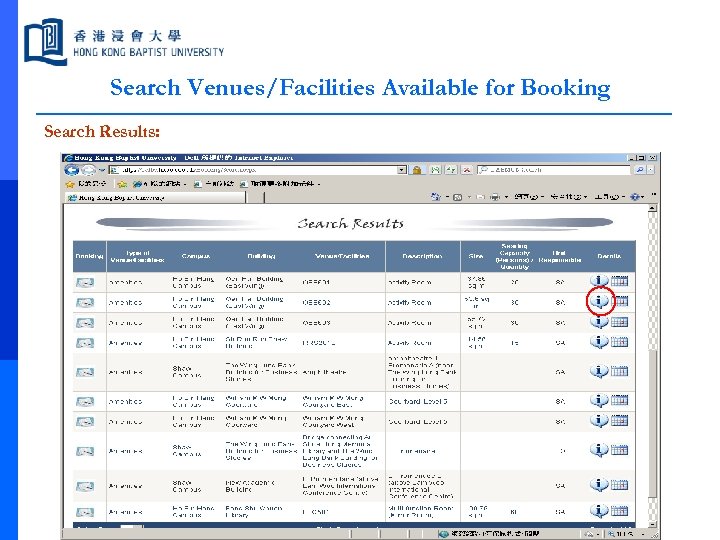
Task: Click the padlock security icon
Action: (x=417, y=170)
